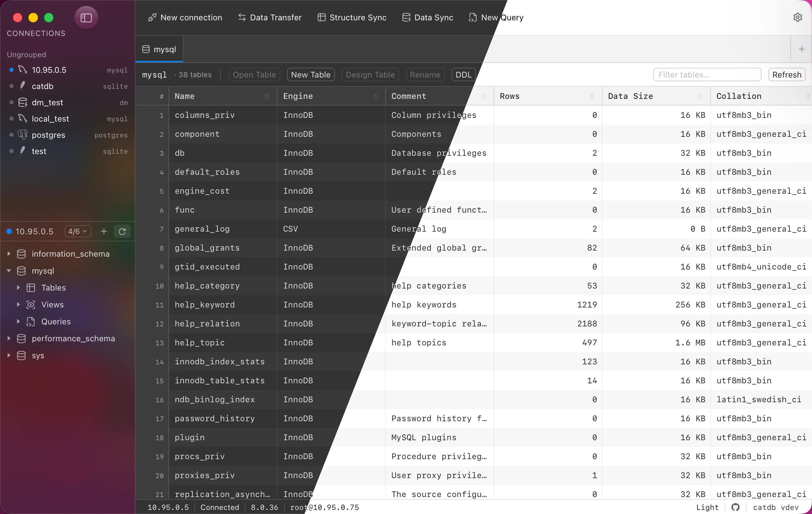Expand the Tables node under mysql

coord(19,287)
